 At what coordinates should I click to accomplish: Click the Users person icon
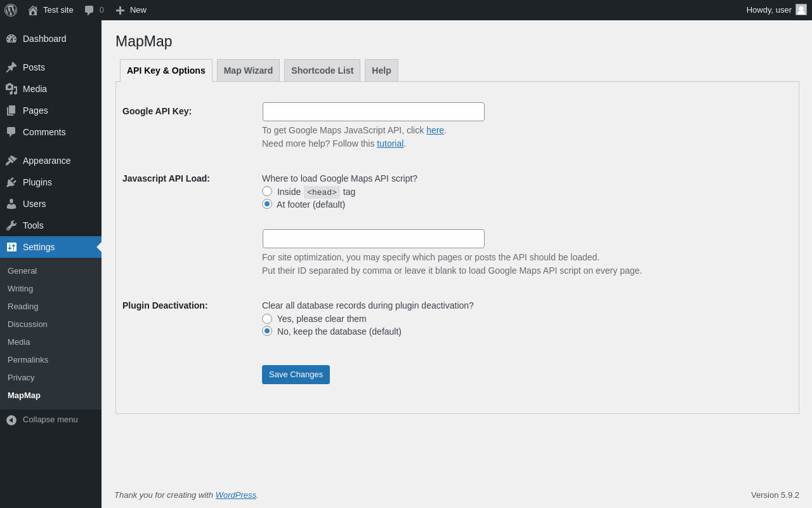pos(11,204)
